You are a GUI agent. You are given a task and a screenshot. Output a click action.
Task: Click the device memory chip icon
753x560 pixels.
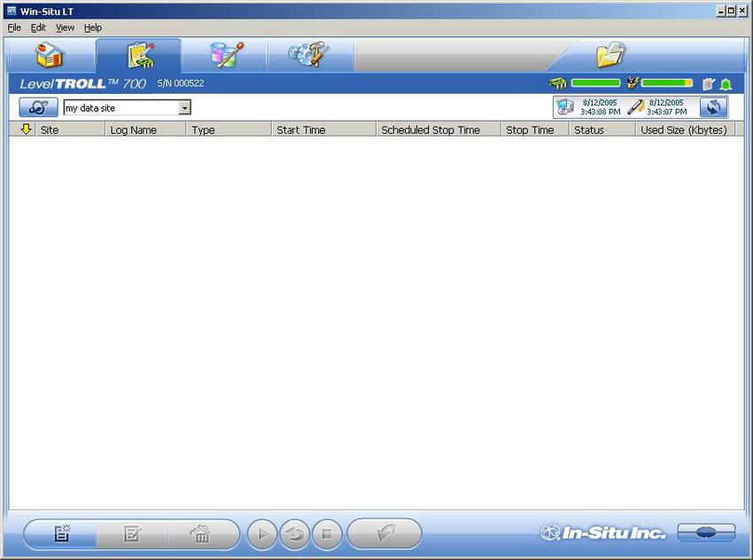tap(557, 83)
